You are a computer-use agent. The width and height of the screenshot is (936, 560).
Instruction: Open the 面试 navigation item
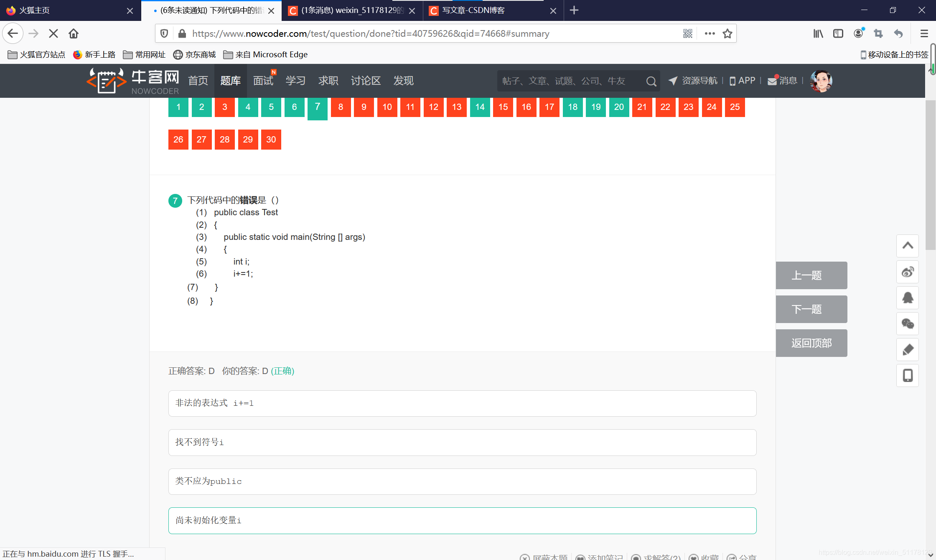263,81
